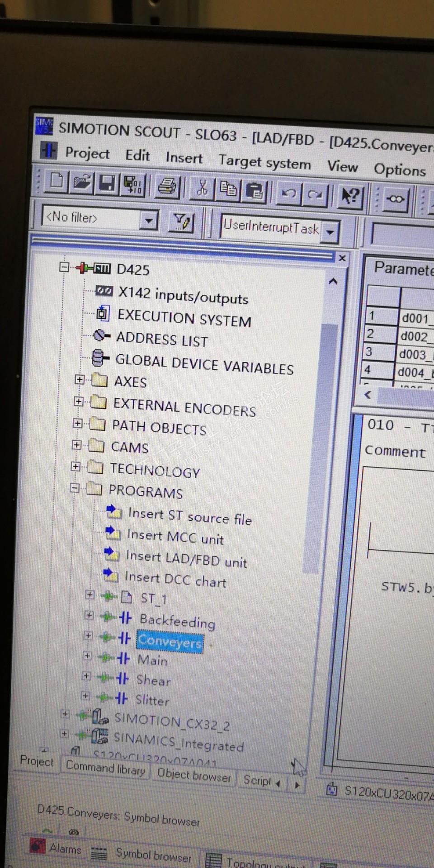Expand the ST_1 program node

point(90,594)
